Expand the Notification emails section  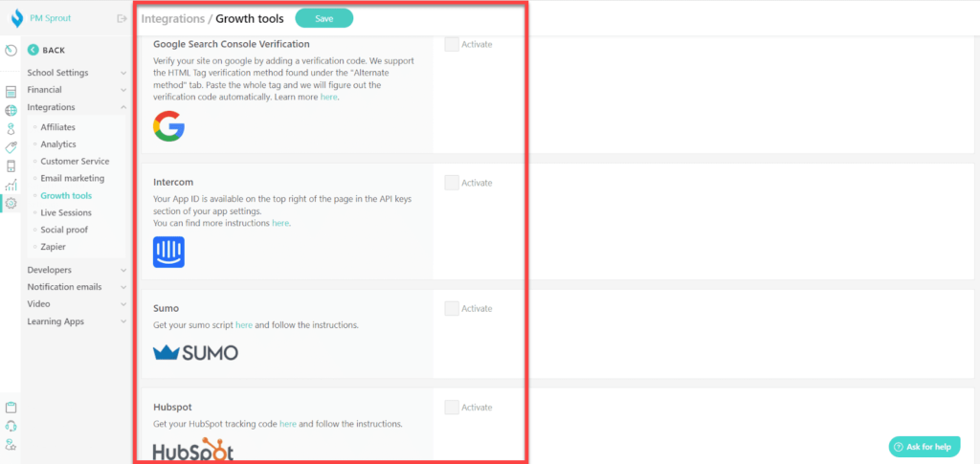click(x=77, y=287)
